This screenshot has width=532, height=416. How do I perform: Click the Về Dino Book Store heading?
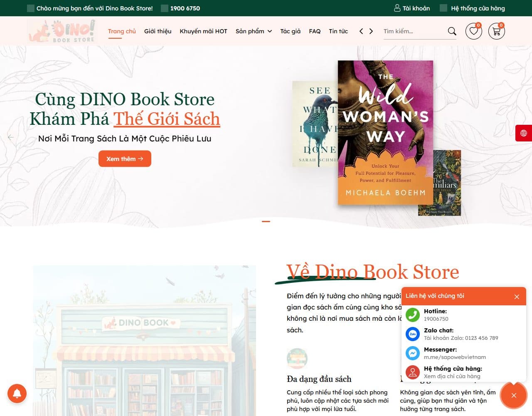click(373, 272)
